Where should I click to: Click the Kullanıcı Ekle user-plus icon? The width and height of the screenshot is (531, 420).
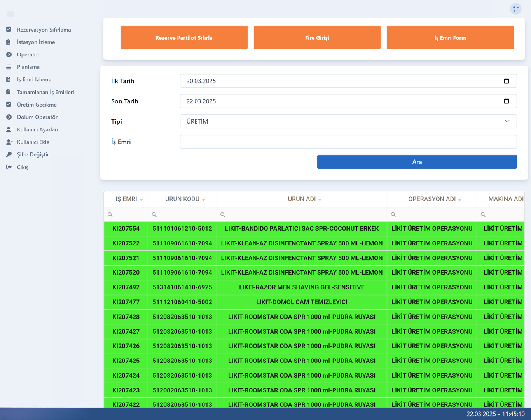pos(9,142)
